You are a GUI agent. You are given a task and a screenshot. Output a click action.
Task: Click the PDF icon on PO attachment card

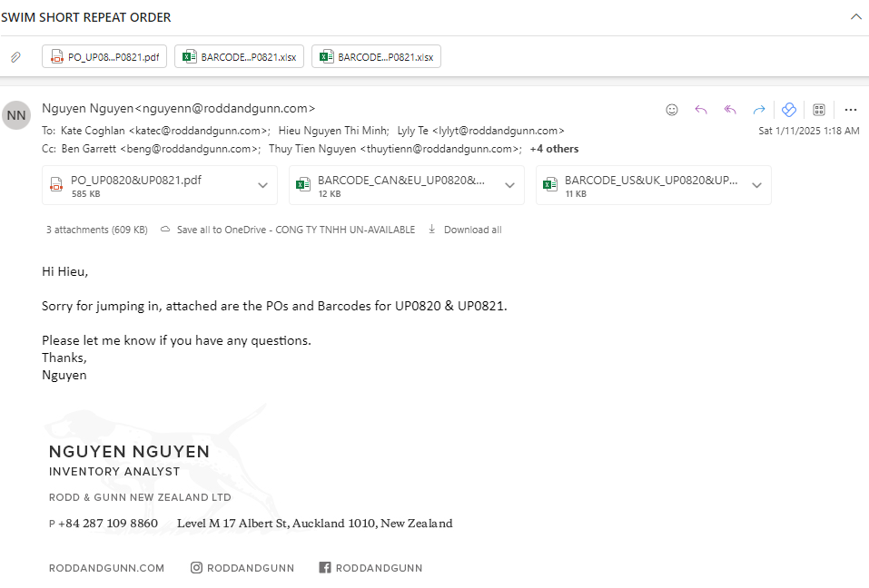[56, 184]
